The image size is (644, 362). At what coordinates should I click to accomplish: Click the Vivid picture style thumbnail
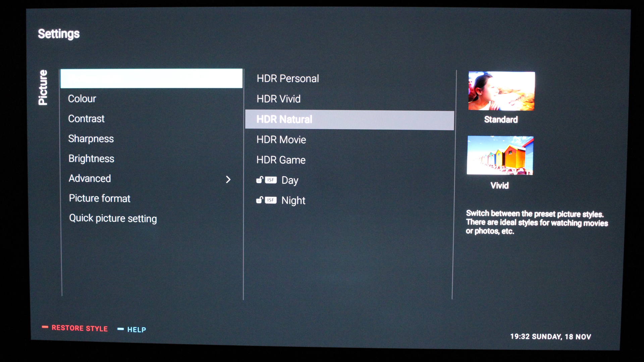pyautogui.click(x=501, y=155)
